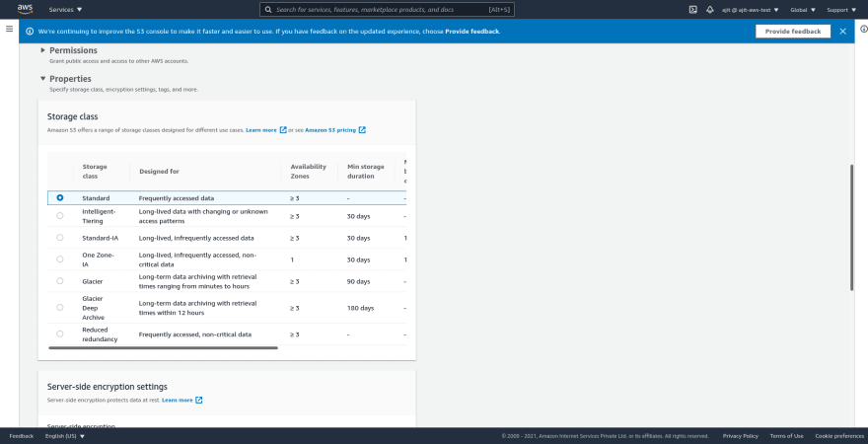Click the Min storage duration column header
This screenshot has height=444, width=868.
pos(365,171)
